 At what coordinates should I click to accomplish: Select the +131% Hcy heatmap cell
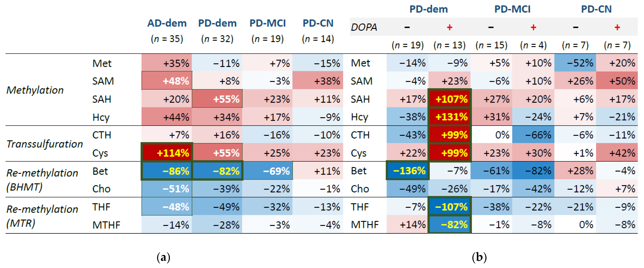coord(449,117)
